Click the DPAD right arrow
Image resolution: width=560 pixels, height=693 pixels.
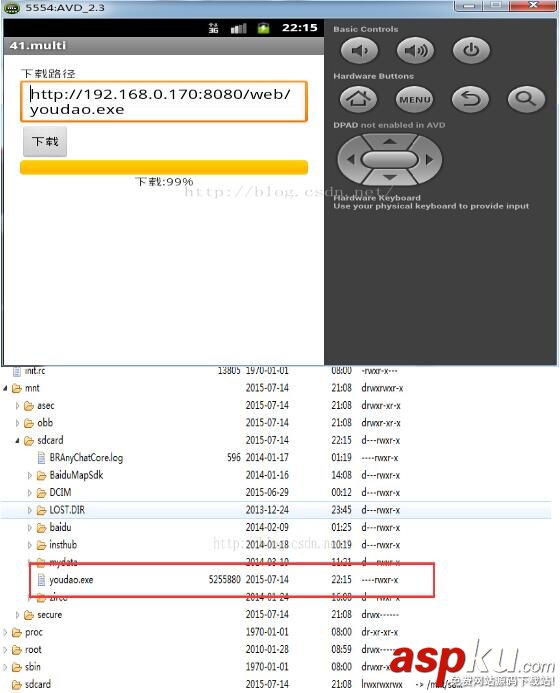[x=429, y=159]
